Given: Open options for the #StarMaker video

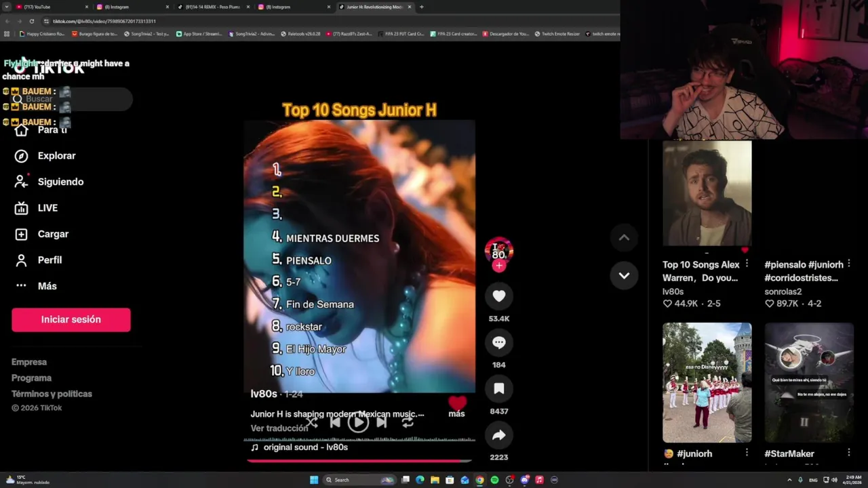Looking at the screenshot, I should 849,453.
